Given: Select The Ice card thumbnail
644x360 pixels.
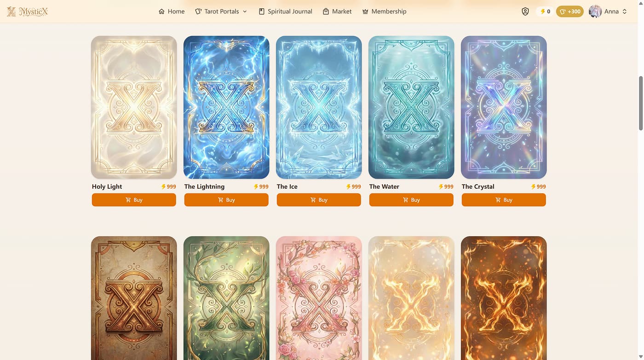Looking at the screenshot, I should (x=319, y=107).
